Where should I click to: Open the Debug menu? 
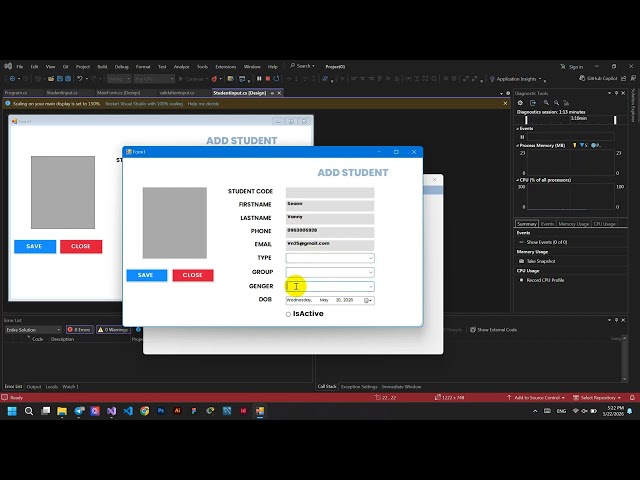click(x=121, y=67)
